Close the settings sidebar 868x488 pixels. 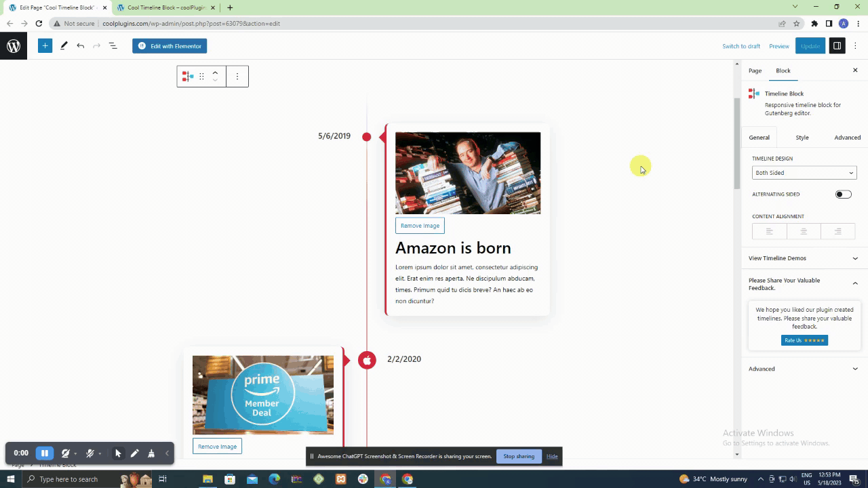[855, 70]
